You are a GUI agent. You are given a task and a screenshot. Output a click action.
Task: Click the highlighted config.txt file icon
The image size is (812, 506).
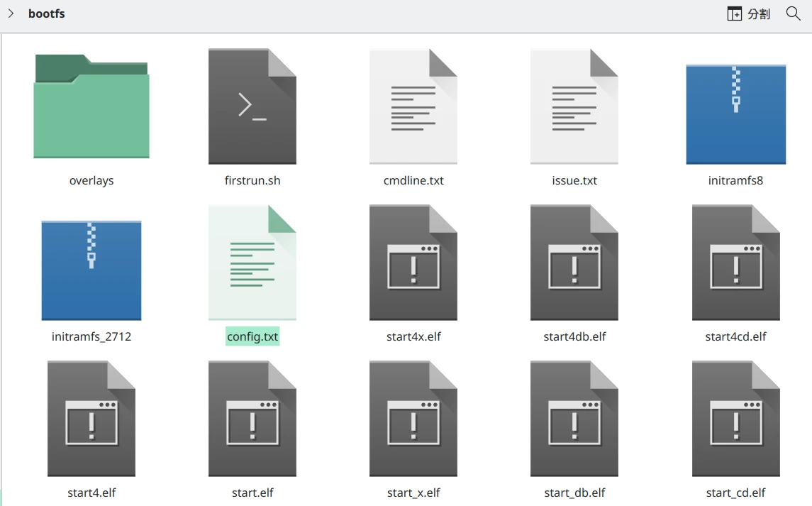click(252, 263)
